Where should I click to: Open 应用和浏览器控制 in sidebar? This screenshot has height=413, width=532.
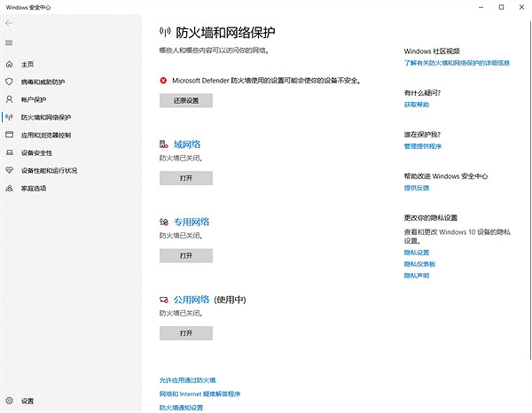click(46, 135)
